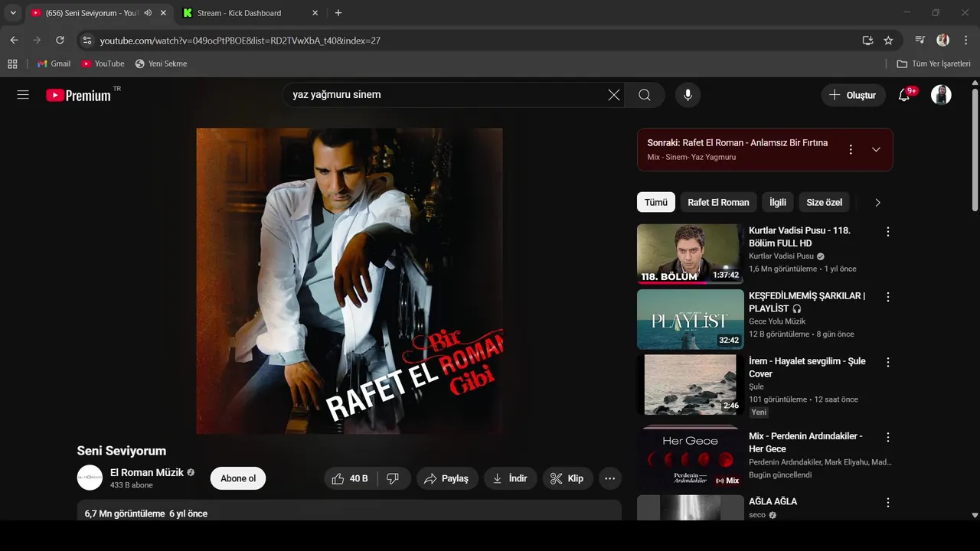Open options for KEŞFEDİLMEMİŞ ŞARKILAR playlist

coord(888,296)
